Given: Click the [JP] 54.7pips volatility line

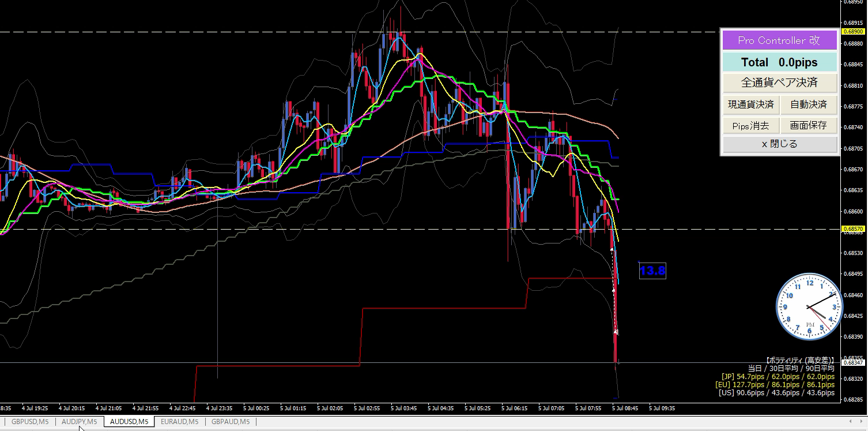Looking at the screenshot, I should coord(778,376).
